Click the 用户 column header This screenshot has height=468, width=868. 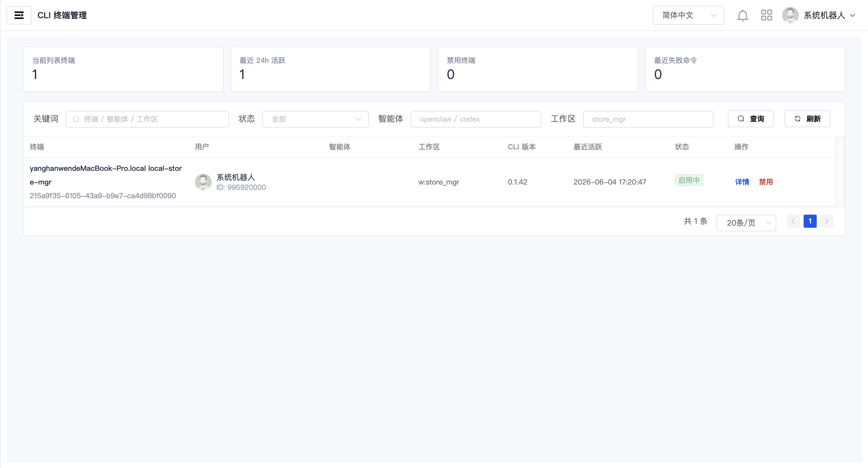[x=201, y=147]
